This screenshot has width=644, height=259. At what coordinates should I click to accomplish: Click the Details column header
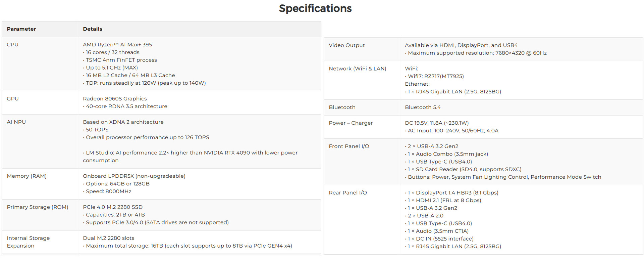[x=93, y=29]
